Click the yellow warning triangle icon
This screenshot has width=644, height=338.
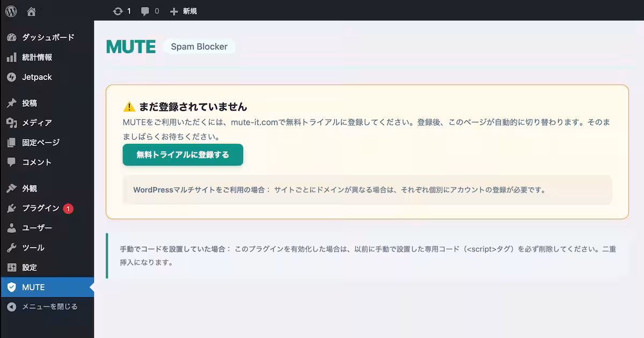tap(129, 106)
